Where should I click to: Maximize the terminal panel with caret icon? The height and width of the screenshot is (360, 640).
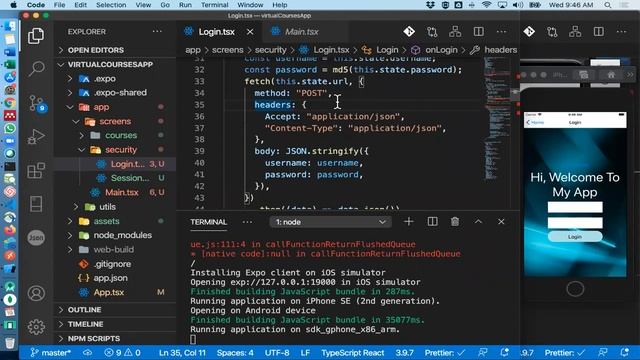coord(478,222)
